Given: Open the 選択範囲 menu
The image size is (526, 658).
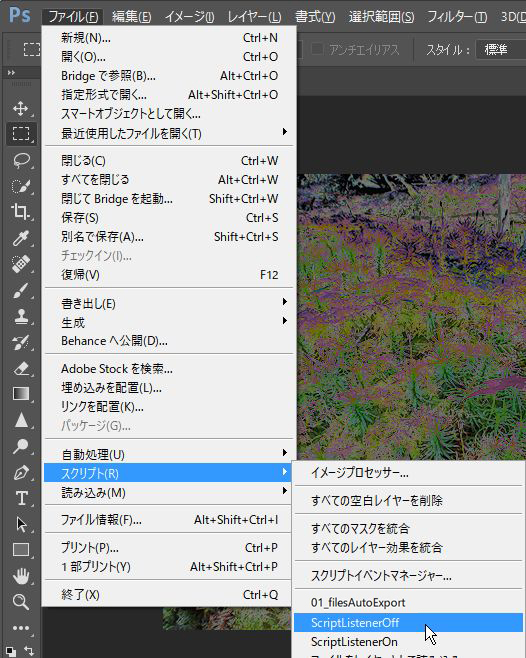Looking at the screenshot, I should (381, 17).
